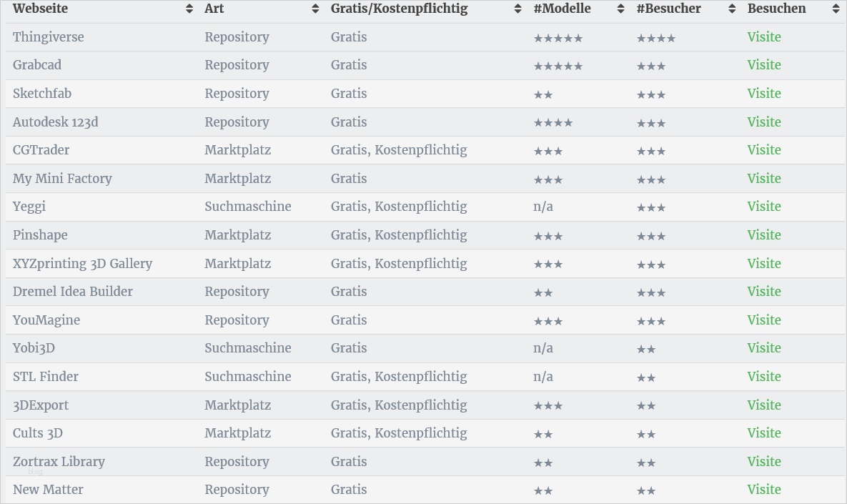Viewport: 847px width, 504px height.
Task: Open Visite link for Autodesk 123d
Action: 764,122
